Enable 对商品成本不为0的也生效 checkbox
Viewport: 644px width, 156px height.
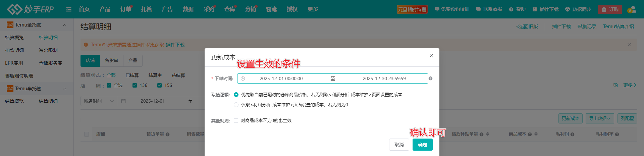236,120
